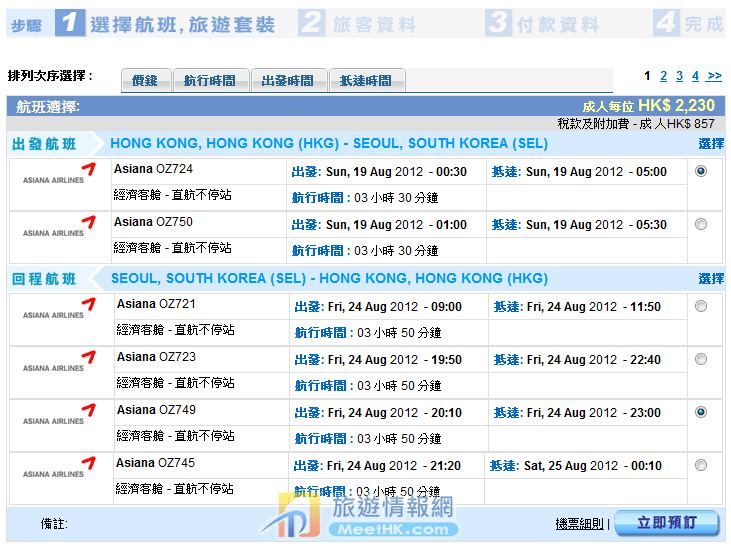Pick return flight OZ745 radio button
Image resolution: width=731 pixels, height=552 pixels.
tap(700, 465)
